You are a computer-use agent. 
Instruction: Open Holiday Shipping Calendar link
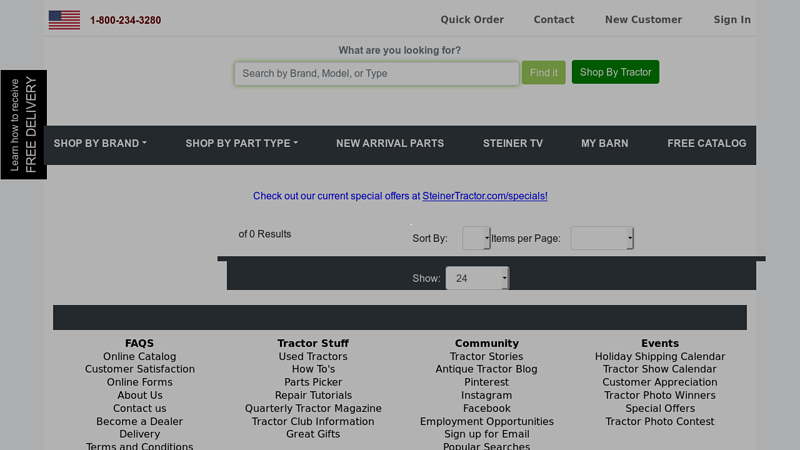coord(659,357)
